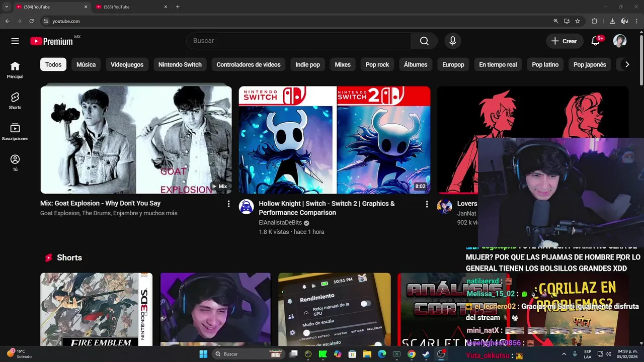The image size is (644, 362).
Task: Select the Videojuegos filter chip
Action: point(127,64)
